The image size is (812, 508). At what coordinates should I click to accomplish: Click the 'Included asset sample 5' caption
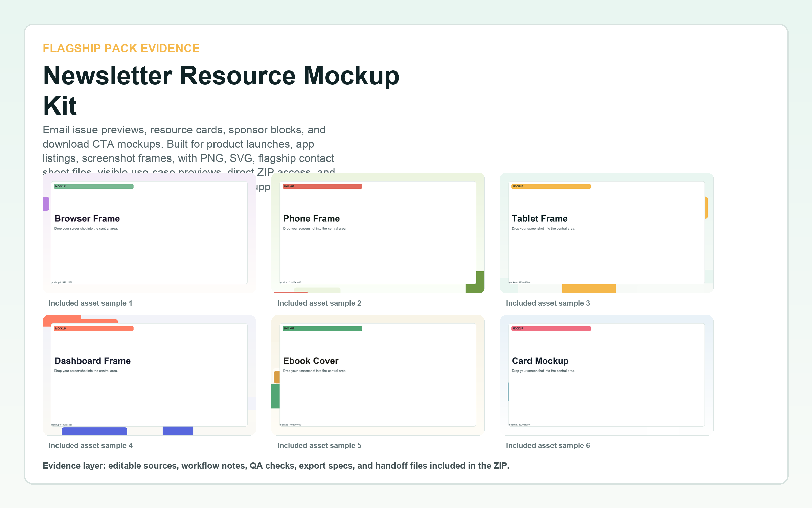[319, 446]
